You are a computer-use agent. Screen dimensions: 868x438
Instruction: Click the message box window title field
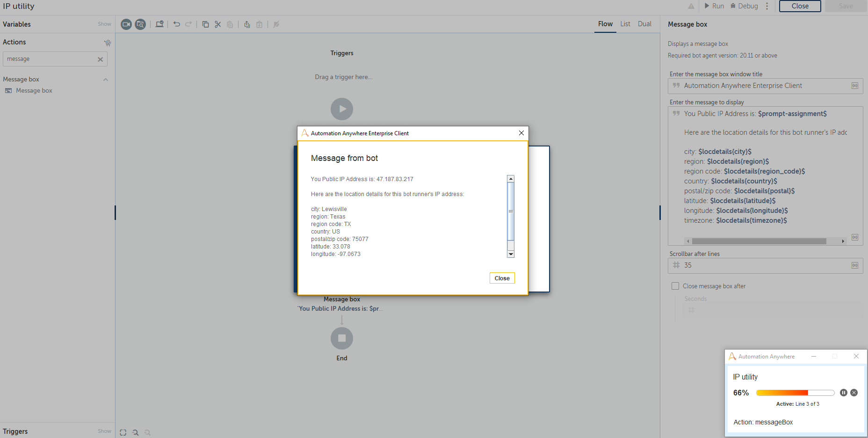click(765, 86)
